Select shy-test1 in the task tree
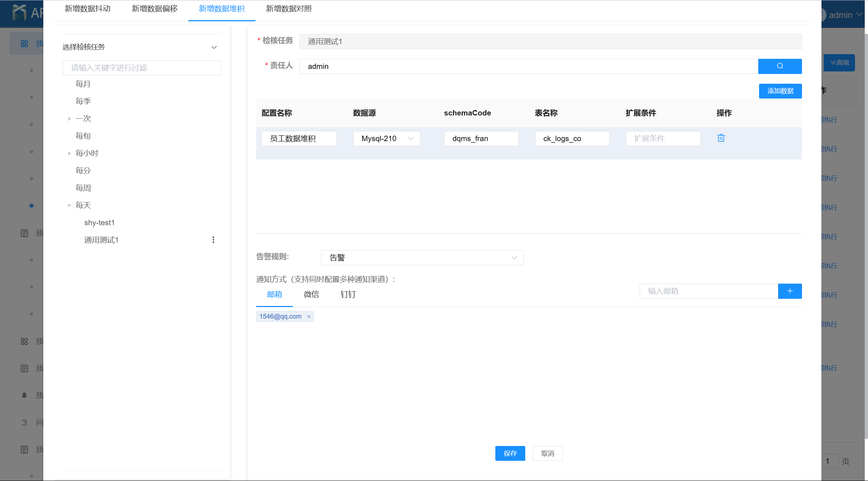This screenshot has width=868, height=481. [99, 223]
